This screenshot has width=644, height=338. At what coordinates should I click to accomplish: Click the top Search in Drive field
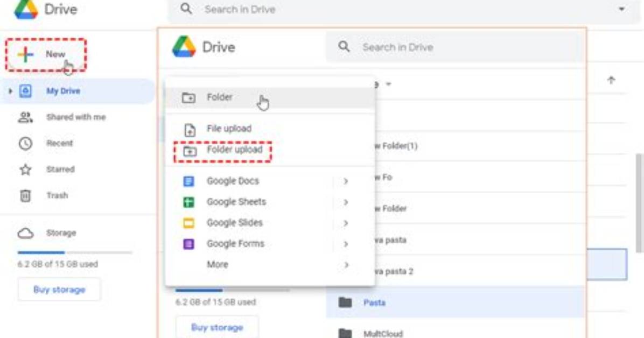403,10
